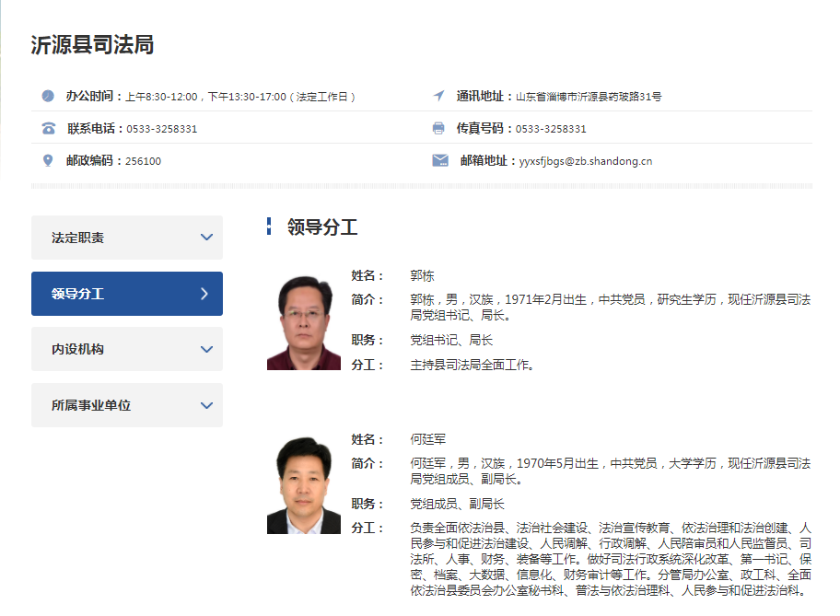Click the printer icon beside 传真号码
The image size is (840, 616).
439,128
